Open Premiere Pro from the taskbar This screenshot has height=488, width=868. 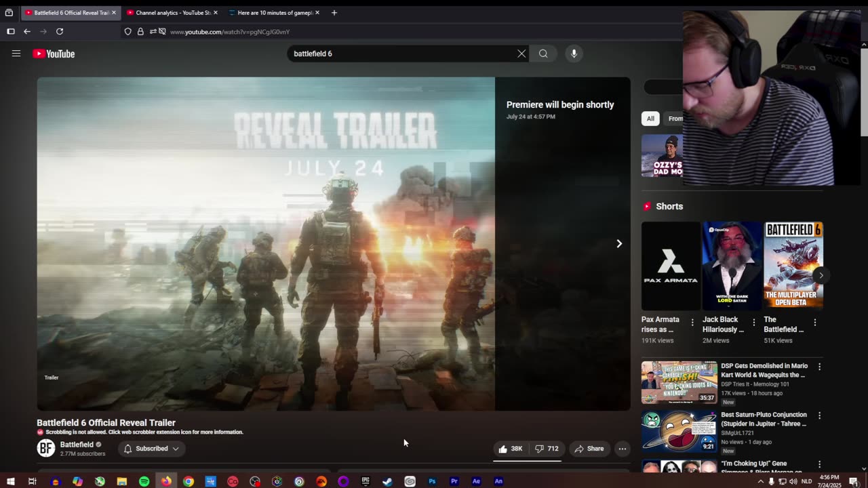(454, 481)
